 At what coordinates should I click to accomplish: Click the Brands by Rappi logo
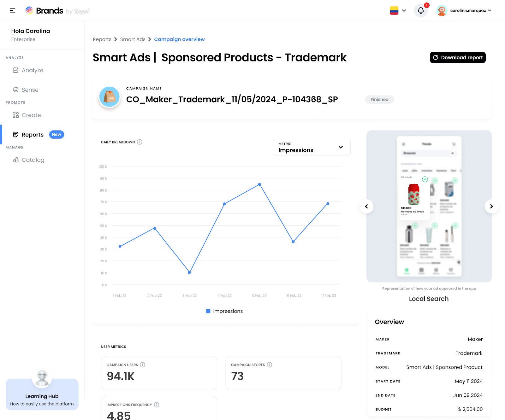(57, 11)
